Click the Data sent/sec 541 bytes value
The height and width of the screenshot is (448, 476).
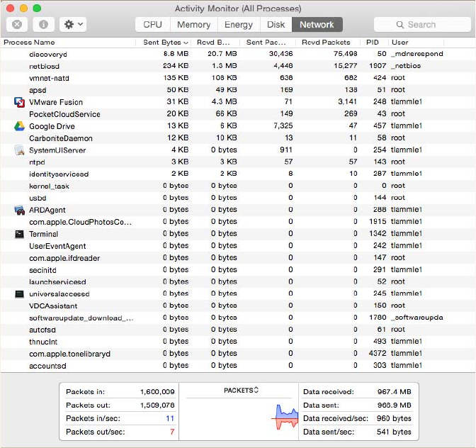(394, 432)
